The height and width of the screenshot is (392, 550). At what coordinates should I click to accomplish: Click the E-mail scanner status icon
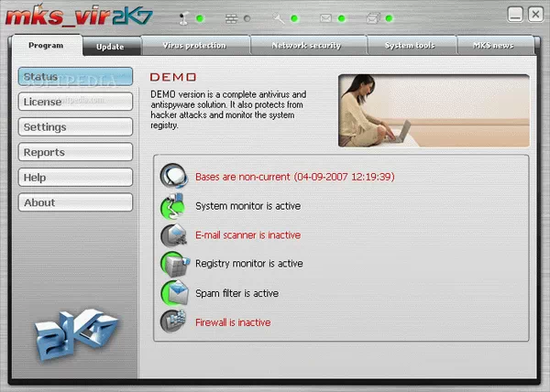(x=173, y=234)
